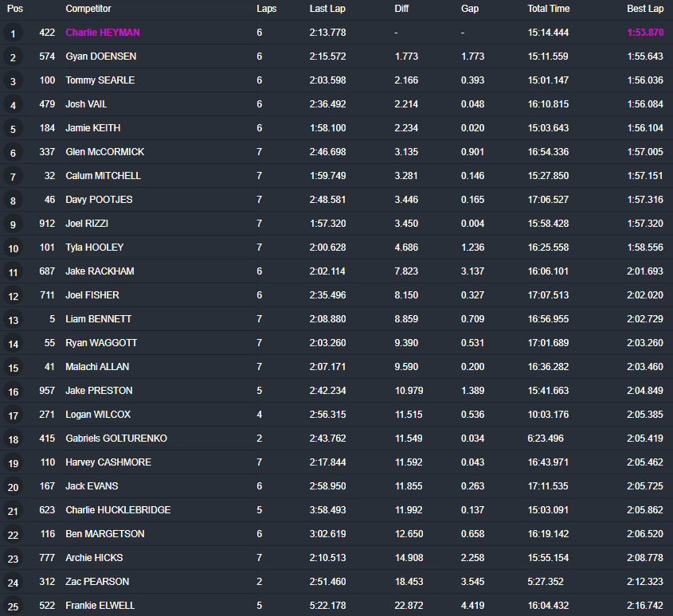Open competitor Charlie HEYMAN highlighted in magenta

[x=103, y=33]
